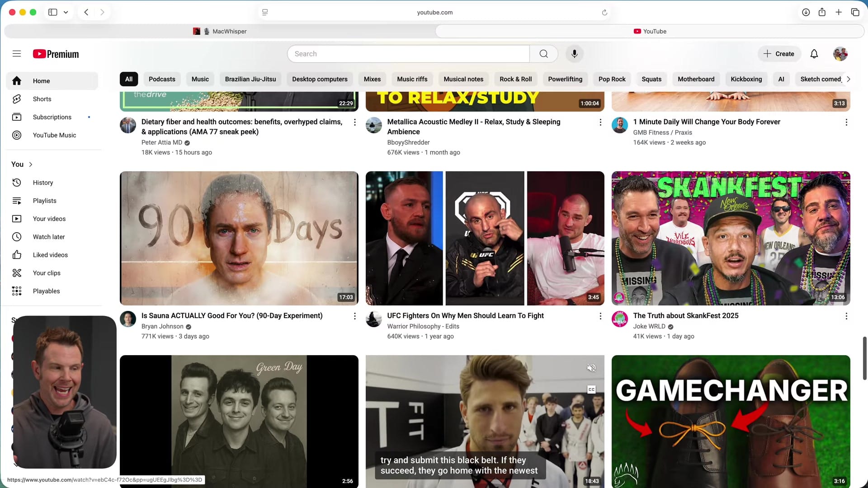Click the YouTube search field
The image size is (868, 488).
408,54
